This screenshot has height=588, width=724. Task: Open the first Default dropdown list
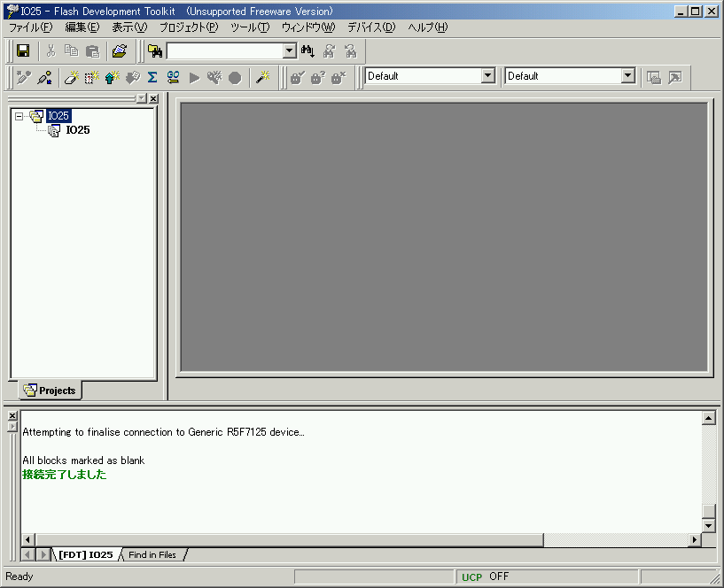487,76
